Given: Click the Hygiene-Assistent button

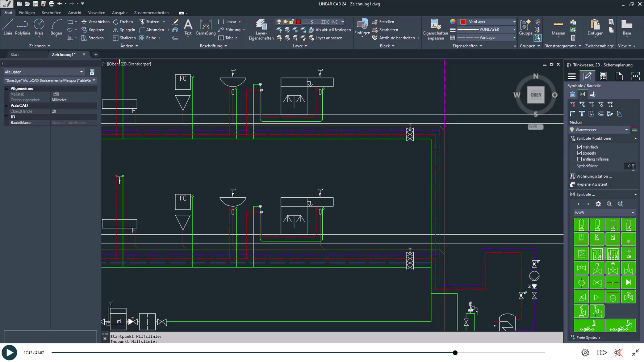Looking at the screenshot, I should tap(594, 185).
